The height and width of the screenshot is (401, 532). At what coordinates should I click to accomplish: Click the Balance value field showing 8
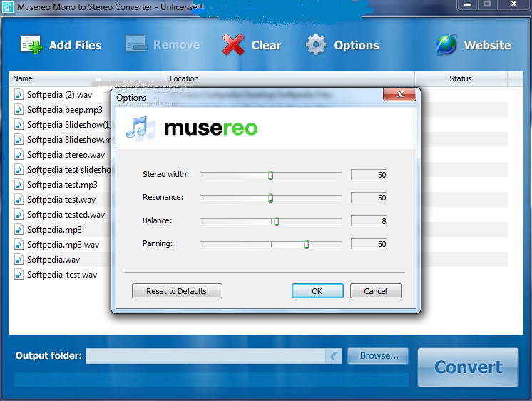point(369,221)
